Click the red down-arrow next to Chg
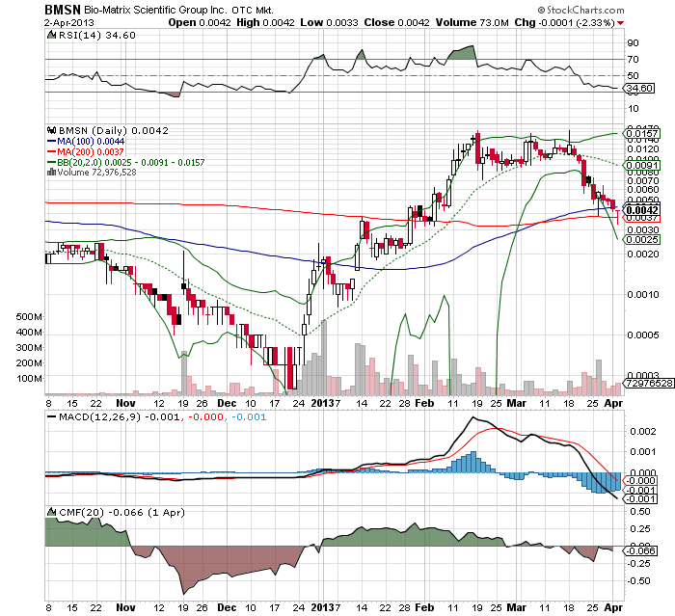This screenshot has height=616, width=675. pyautogui.click(x=620, y=23)
